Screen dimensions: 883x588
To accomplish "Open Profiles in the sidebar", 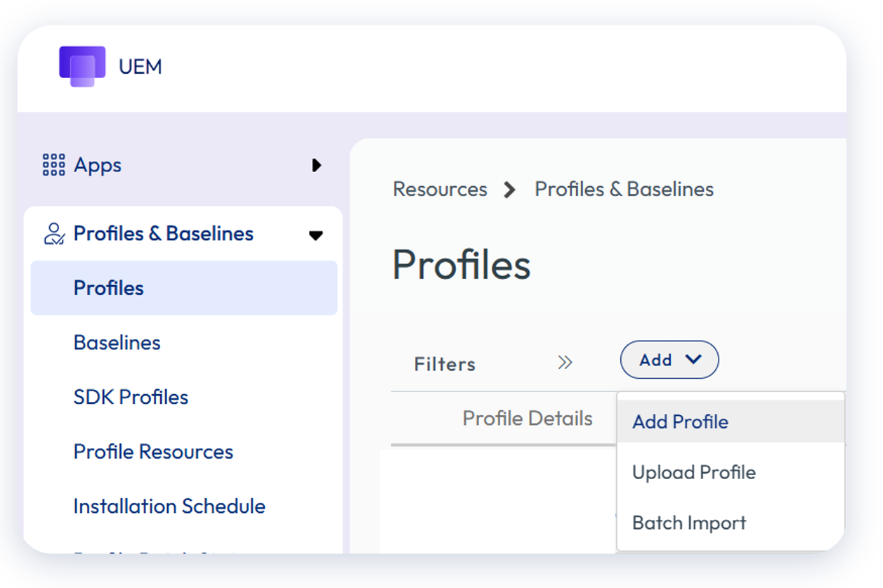I will [109, 289].
